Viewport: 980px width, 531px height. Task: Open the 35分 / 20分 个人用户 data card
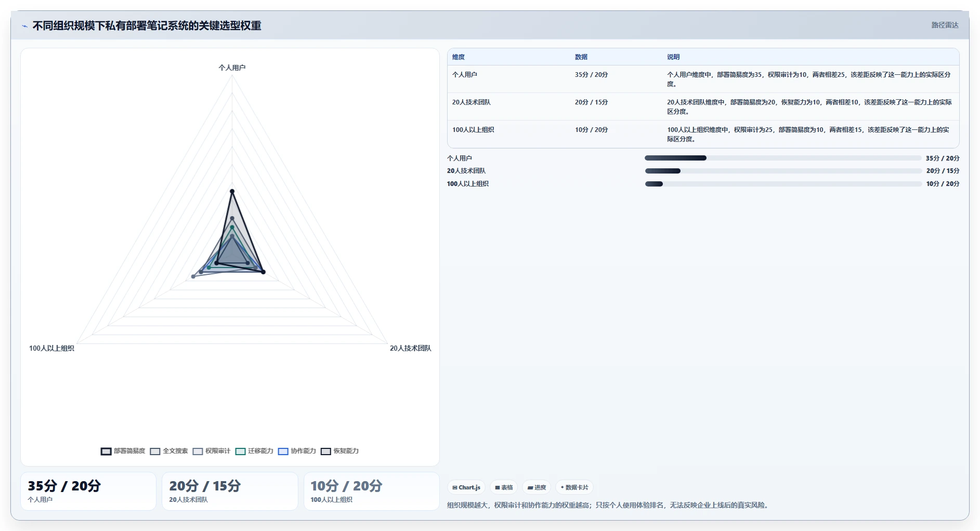pyautogui.click(x=88, y=491)
